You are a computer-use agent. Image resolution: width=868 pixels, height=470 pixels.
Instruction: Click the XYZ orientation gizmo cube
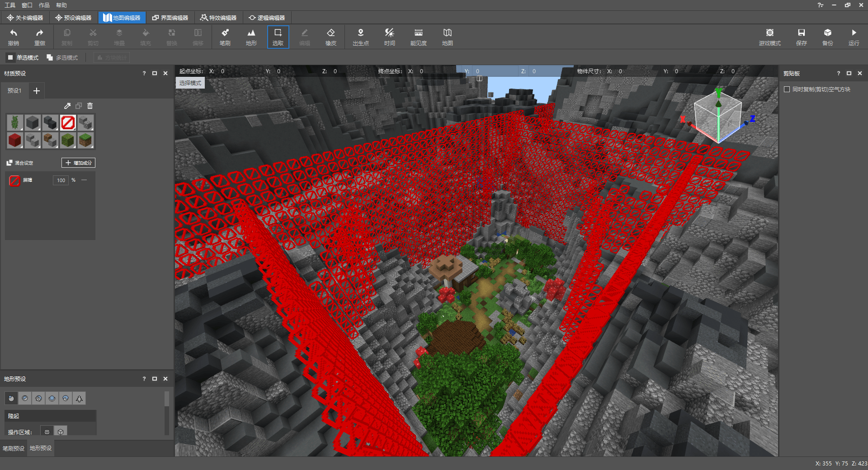coord(718,117)
